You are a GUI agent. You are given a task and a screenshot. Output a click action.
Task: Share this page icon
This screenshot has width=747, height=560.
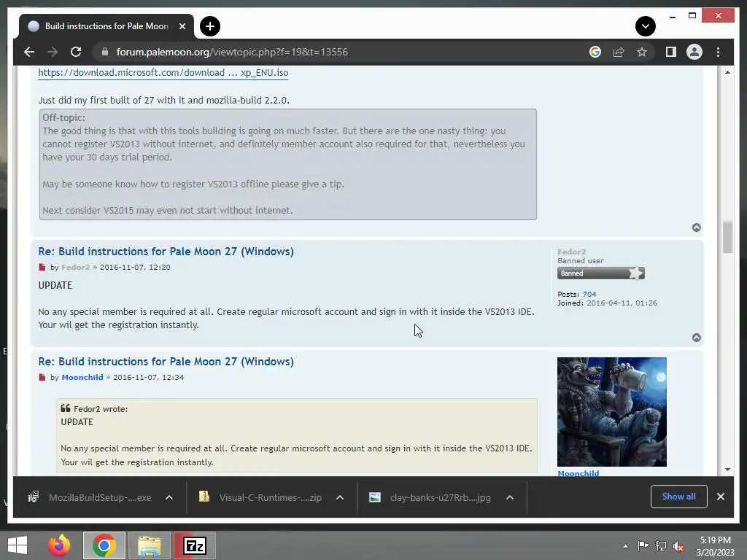[619, 52]
